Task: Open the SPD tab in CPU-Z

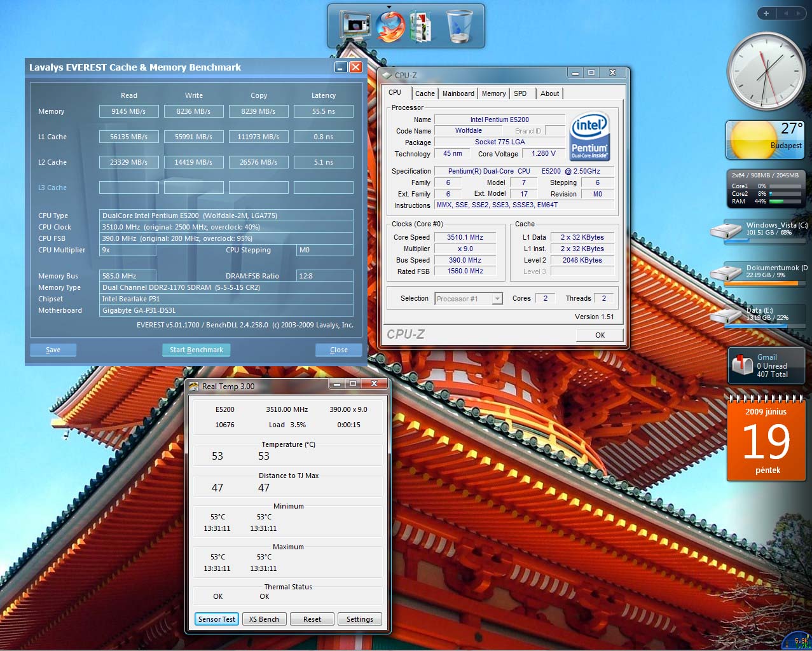Action: (x=520, y=93)
